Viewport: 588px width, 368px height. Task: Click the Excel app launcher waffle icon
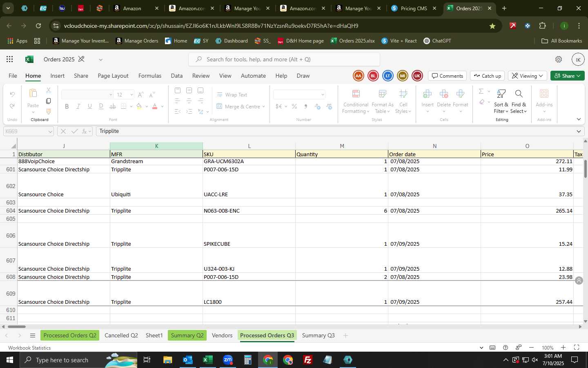10,59
